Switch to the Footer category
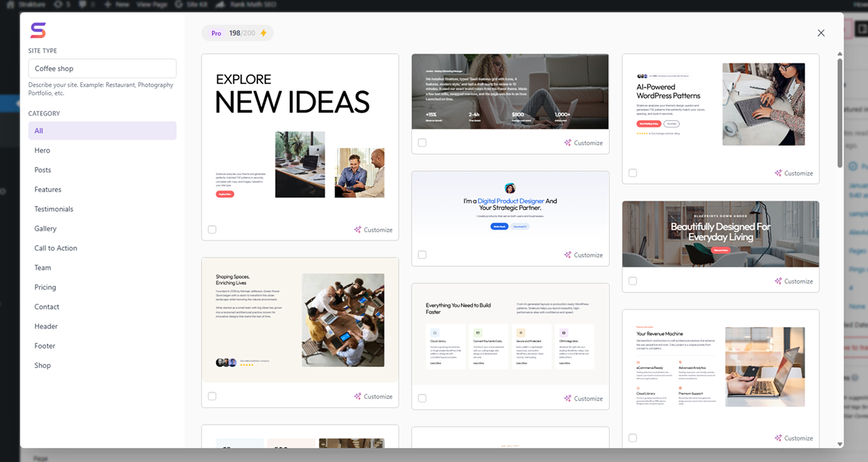The width and height of the screenshot is (868, 462). [102, 346]
